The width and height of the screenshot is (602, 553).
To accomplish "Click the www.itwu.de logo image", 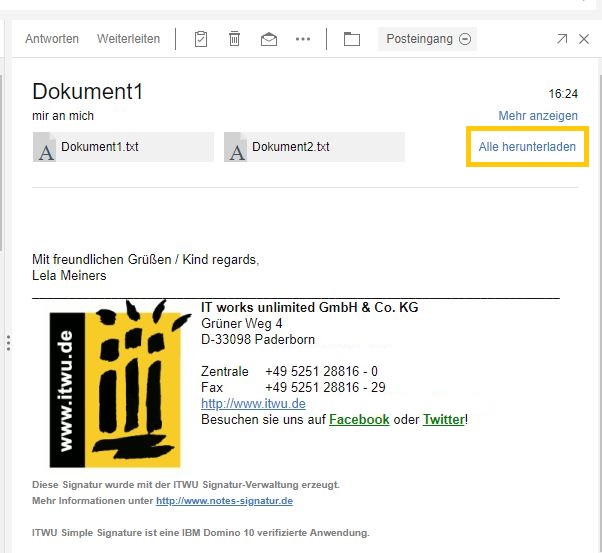I will point(120,384).
